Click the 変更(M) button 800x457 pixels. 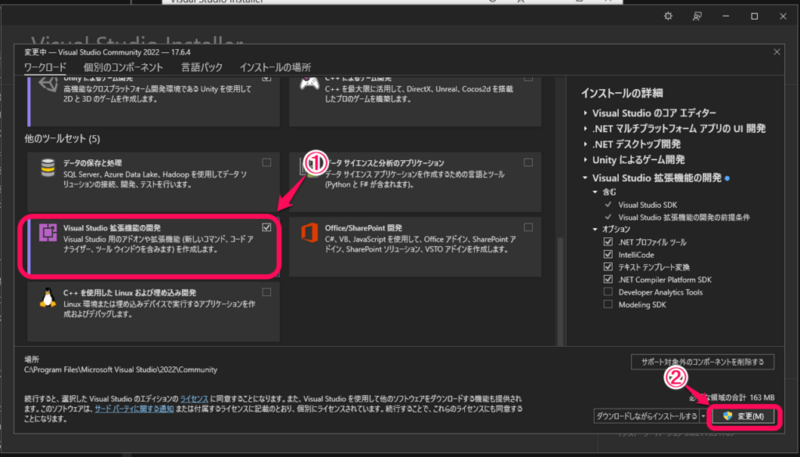pos(743,416)
